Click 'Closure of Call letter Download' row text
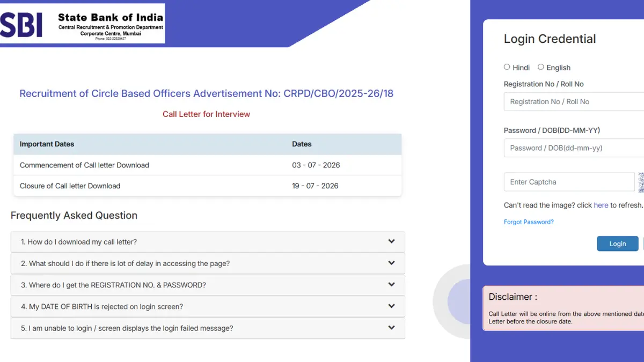Screen dimensions: 644x362 [70, 186]
